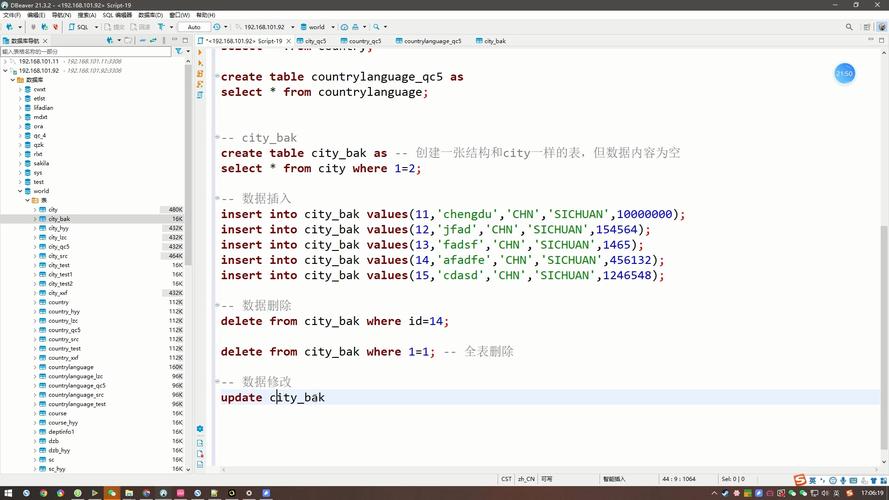Click the search icon at toolbar right
The width and height of the screenshot is (889, 500).
[849, 27]
